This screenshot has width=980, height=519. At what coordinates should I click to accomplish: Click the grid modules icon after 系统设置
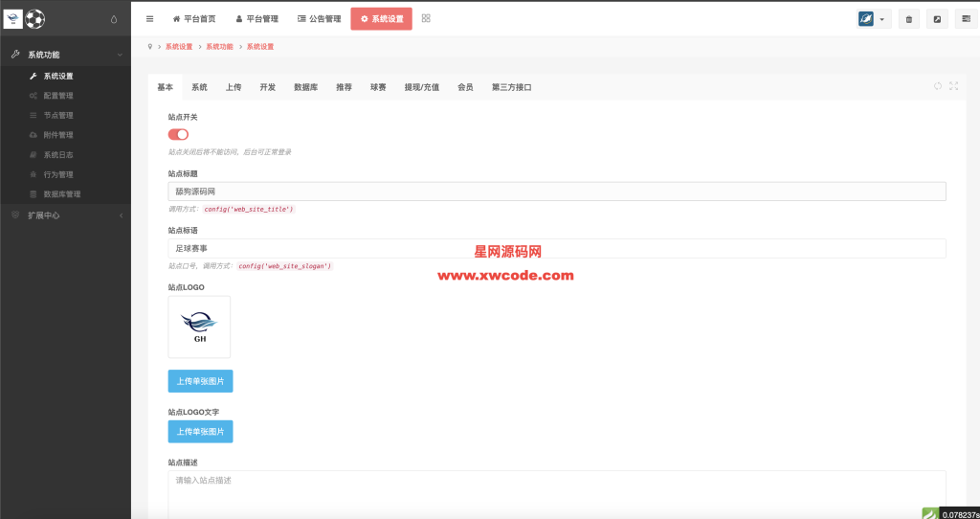[x=426, y=18]
